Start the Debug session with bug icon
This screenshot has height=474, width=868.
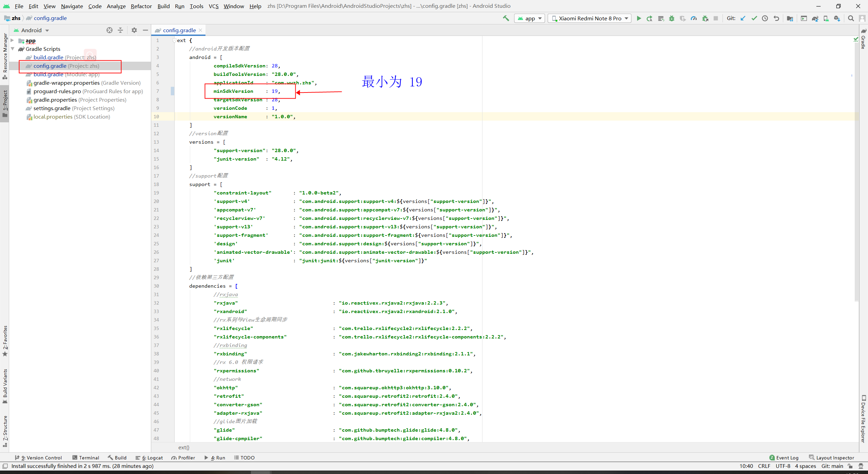[x=672, y=18]
